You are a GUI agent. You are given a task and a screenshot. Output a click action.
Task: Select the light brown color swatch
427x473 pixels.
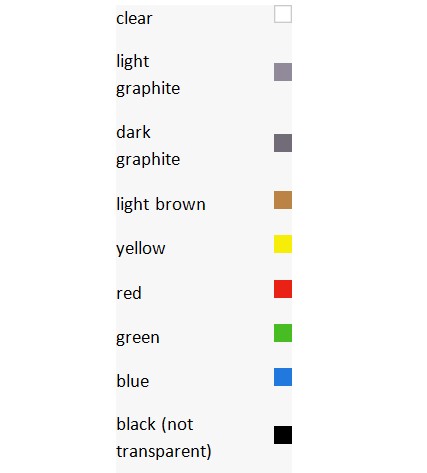(x=283, y=200)
